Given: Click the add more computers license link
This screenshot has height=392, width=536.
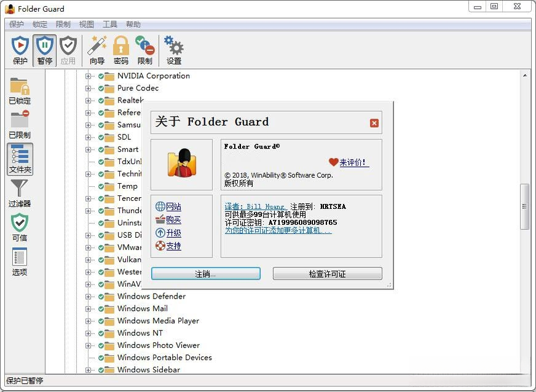Looking at the screenshot, I should tap(278, 230).
